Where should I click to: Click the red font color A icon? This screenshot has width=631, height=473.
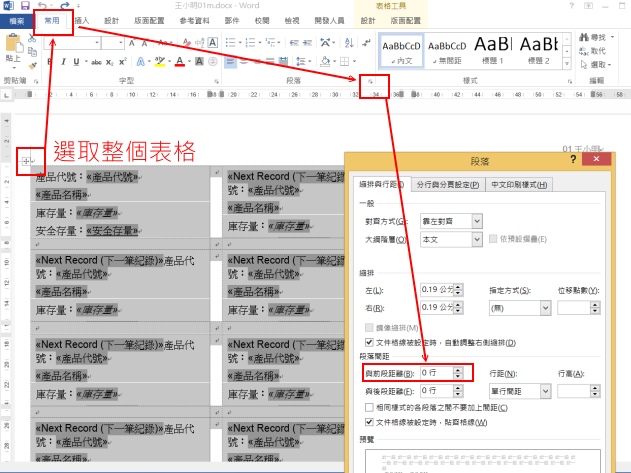[179, 62]
